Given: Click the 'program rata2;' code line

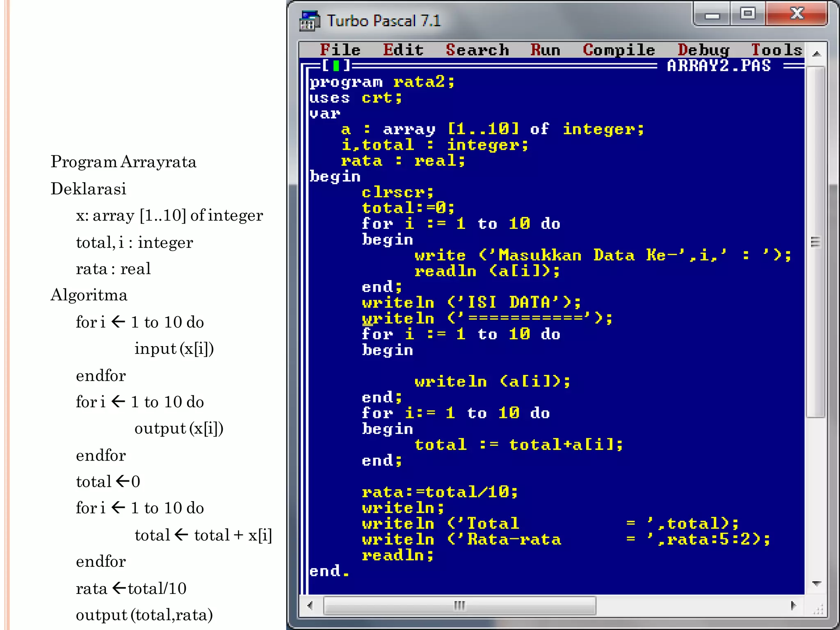Looking at the screenshot, I should point(382,82).
